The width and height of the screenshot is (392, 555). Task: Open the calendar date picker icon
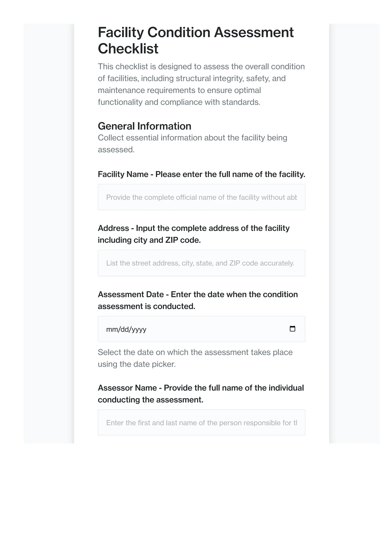point(292,329)
